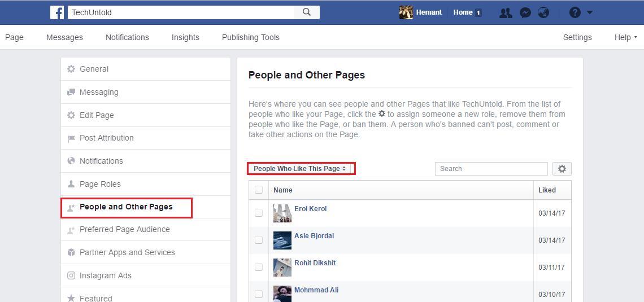
Task: Select Post Attribution in sidebar
Action: pos(146,138)
